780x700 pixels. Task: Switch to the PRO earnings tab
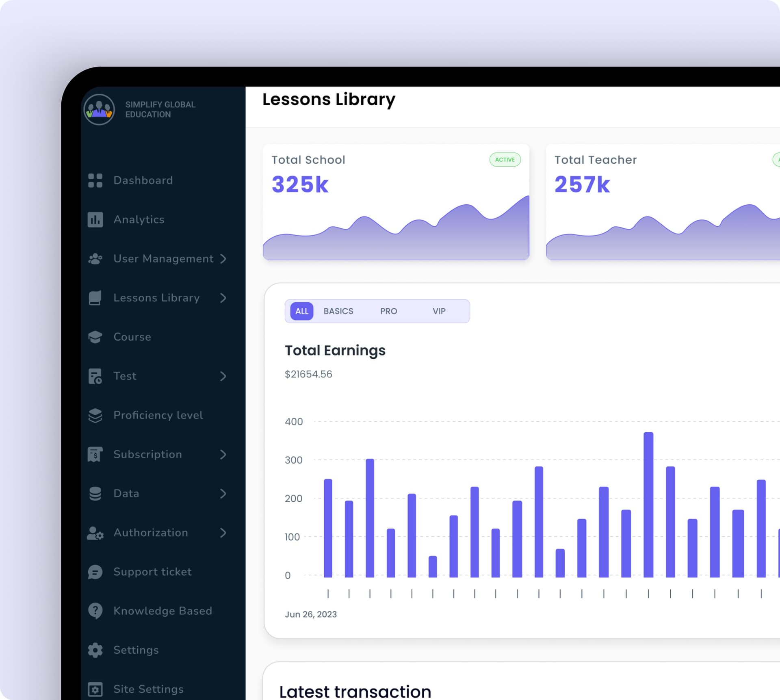[389, 311]
